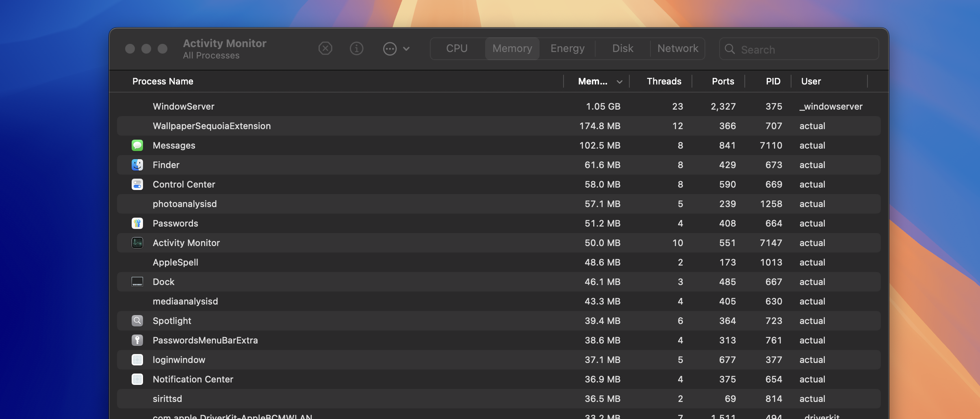This screenshot has height=419, width=980.
Task: Click PID 1013 for AppleSpell
Action: [771, 262]
